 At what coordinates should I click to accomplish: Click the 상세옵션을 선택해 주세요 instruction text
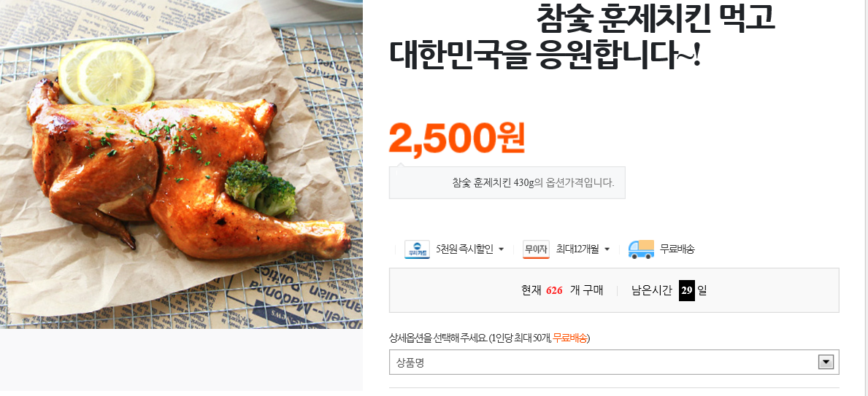[439, 338]
